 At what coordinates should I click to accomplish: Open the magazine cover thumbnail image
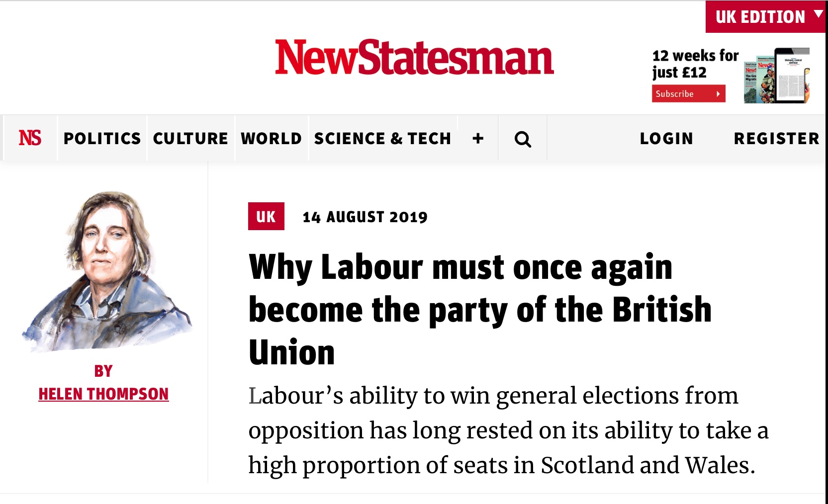777,76
